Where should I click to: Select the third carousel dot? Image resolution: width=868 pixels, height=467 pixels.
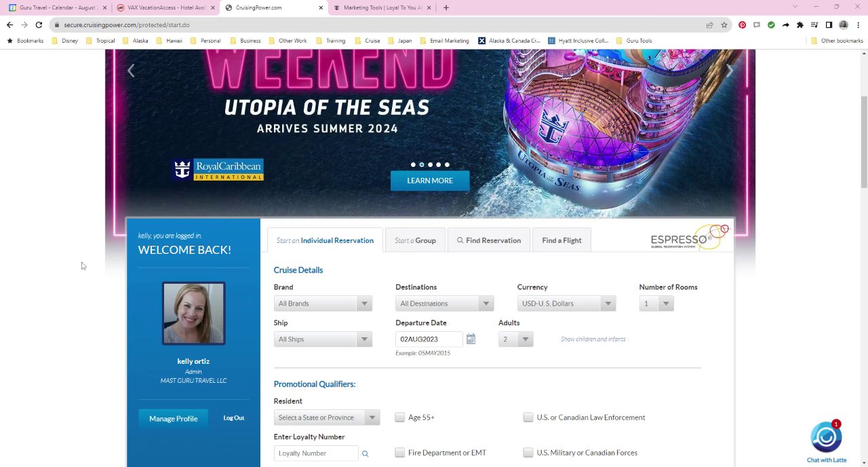click(x=430, y=165)
